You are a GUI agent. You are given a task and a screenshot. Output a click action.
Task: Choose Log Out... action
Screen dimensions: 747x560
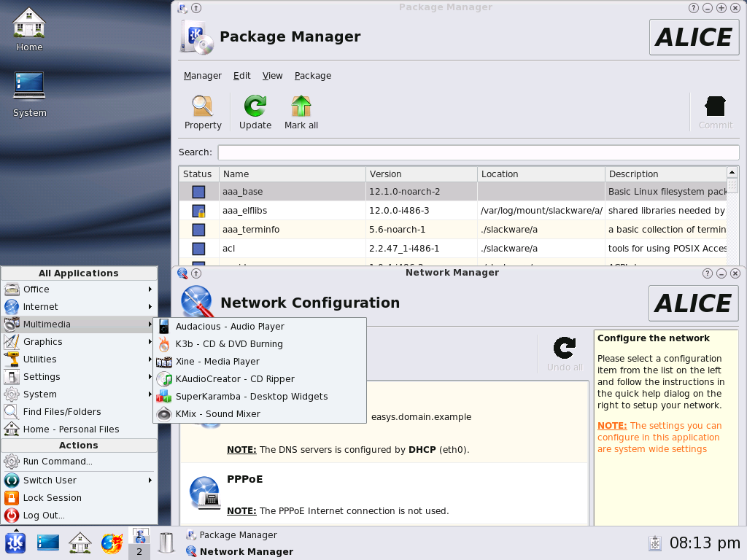click(79, 516)
